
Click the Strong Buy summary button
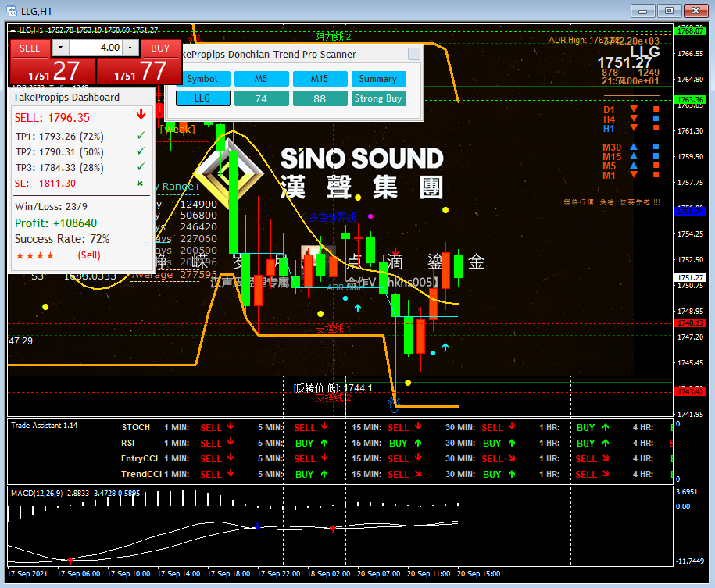click(x=378, y=98)
